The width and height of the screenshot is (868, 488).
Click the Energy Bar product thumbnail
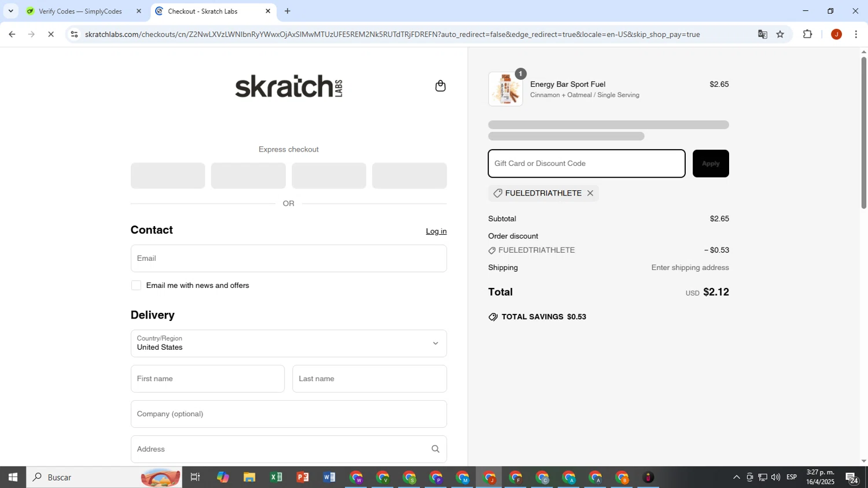505,89
